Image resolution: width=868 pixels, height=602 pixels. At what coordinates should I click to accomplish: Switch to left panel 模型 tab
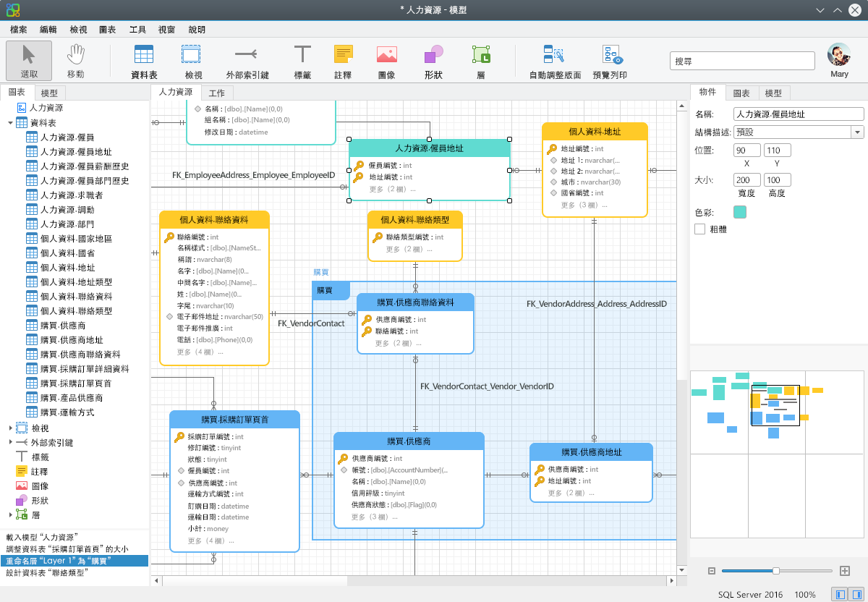click(x=49, y=93)
